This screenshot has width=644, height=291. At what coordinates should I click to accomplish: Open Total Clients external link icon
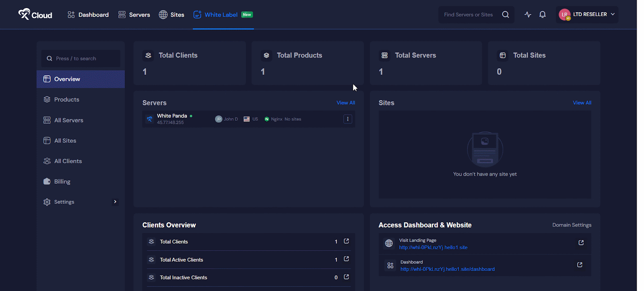click(346, 241)
